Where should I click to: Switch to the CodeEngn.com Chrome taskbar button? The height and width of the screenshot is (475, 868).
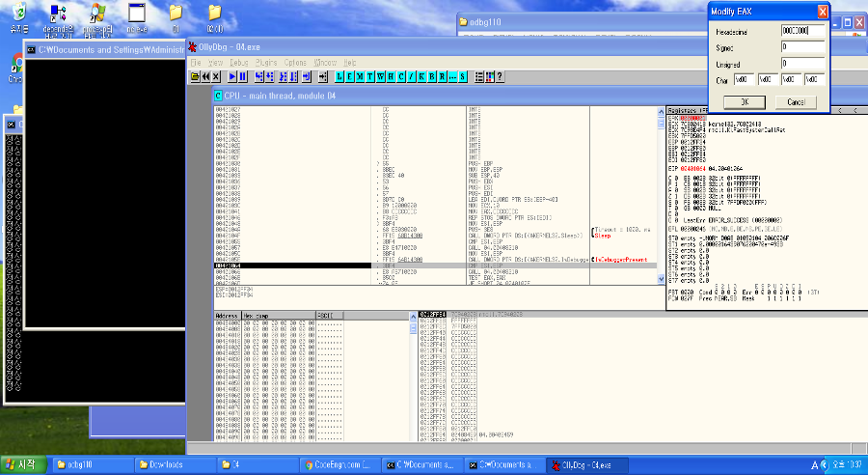coord(339,465)
